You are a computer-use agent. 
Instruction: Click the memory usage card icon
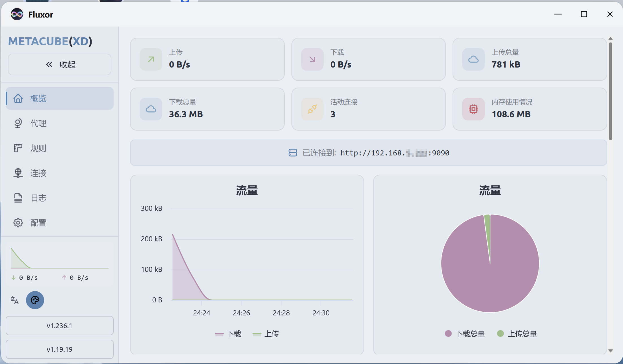473,109
